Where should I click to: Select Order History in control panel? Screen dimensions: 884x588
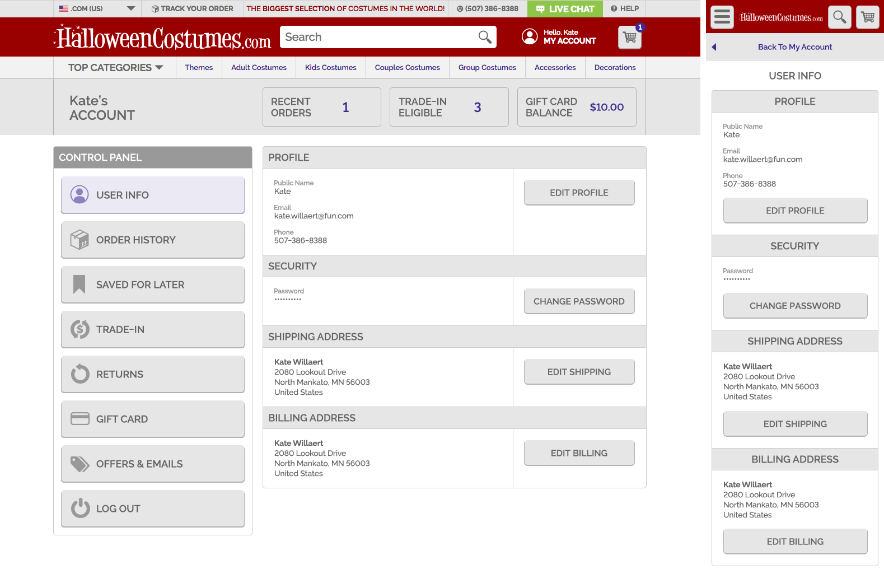pos(153,240)
